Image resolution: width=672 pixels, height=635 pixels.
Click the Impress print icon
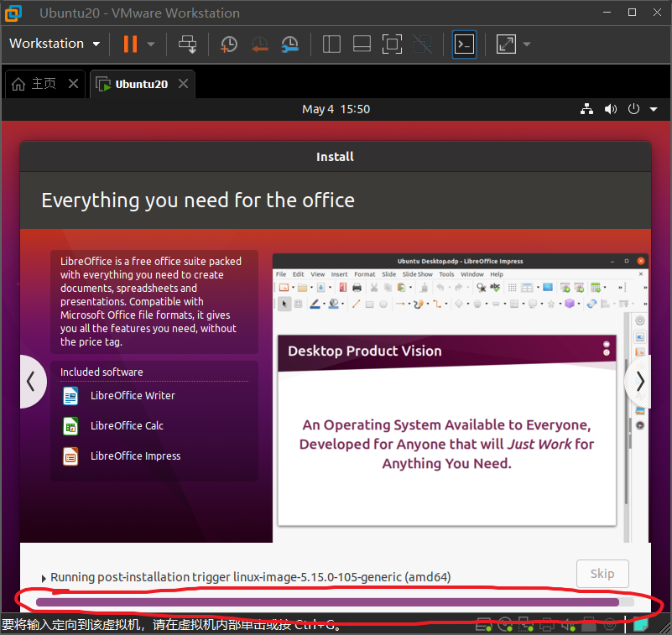tap(357, 288)
